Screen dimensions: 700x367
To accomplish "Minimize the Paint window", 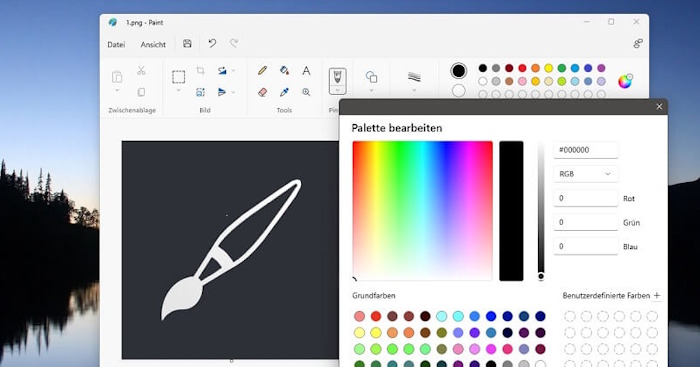I will (x=587, y=21).
